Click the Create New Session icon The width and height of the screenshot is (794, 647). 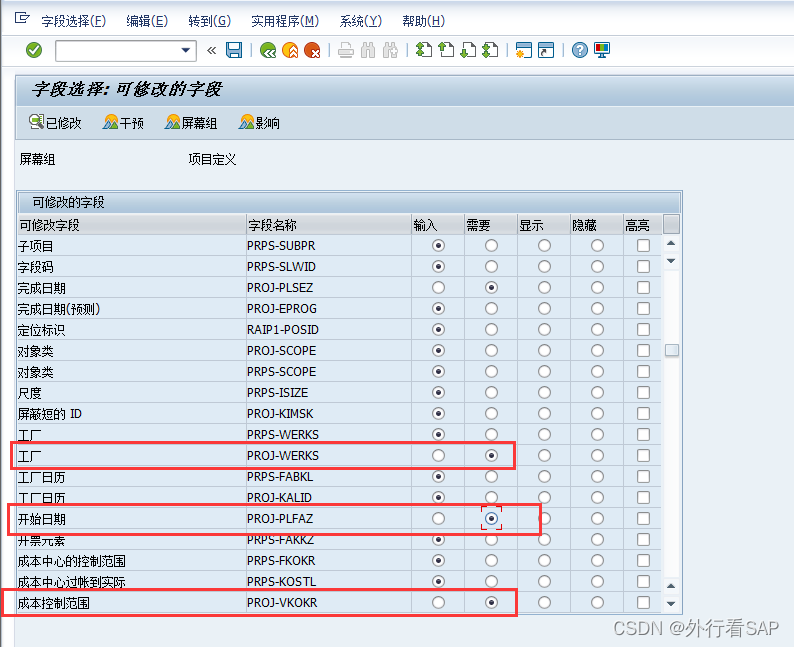(x=524, y=50)
